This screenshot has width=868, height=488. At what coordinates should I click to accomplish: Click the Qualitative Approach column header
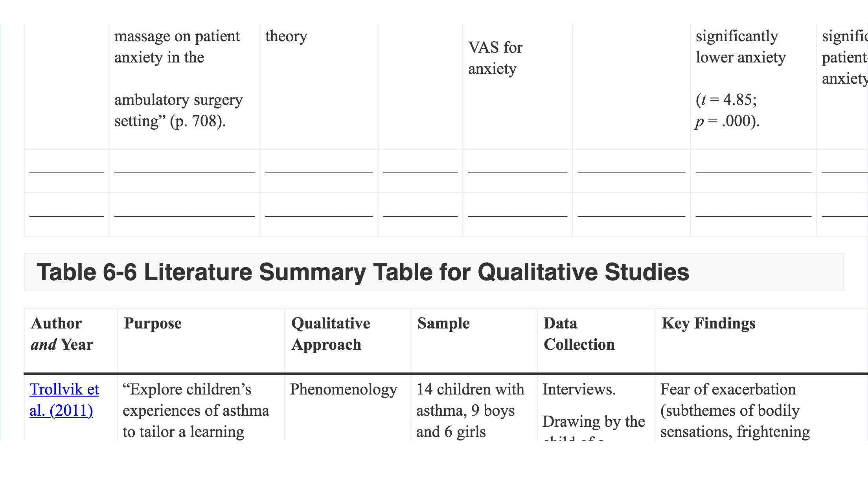331,334
